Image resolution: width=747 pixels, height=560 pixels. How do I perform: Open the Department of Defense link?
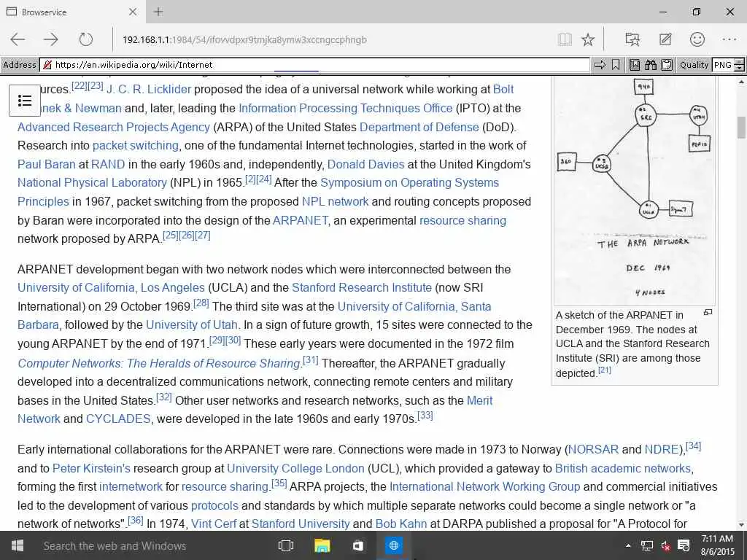[419, 127]
